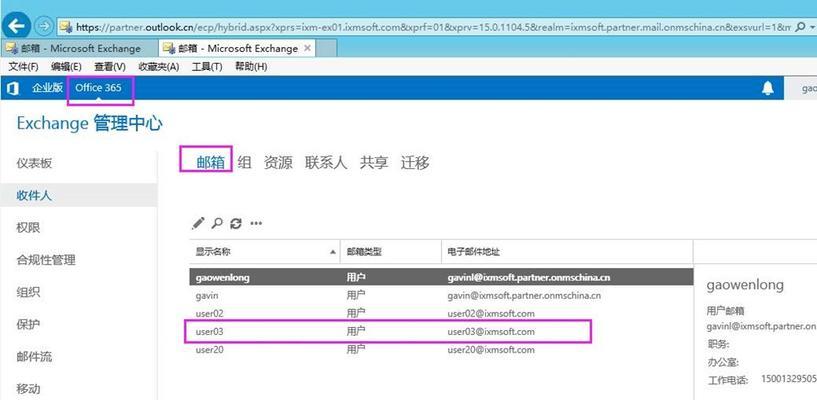The image size is (817, 400).
Task: Click the Edit pencil icon
Action: [198, 223]
